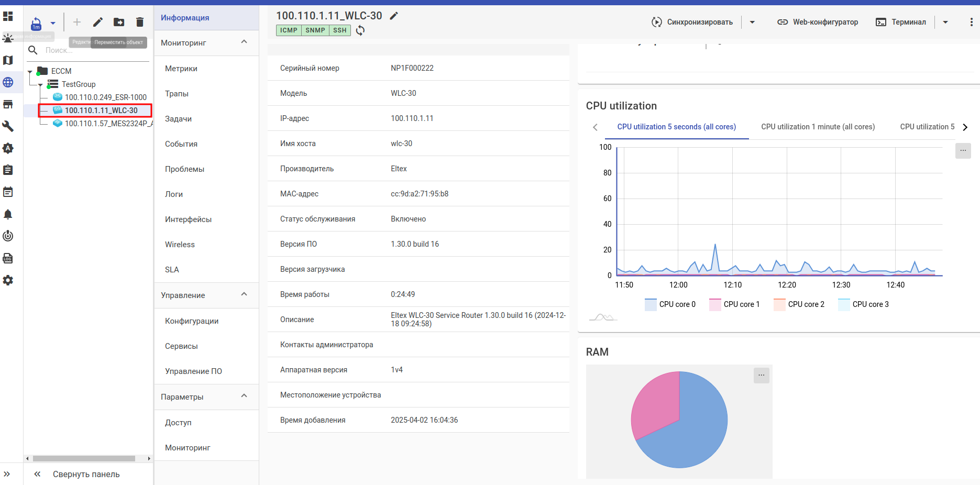This screenshot has width=980, height=485.
Task: Click pencil icon next to device title
Action: [x=394, y=16]
